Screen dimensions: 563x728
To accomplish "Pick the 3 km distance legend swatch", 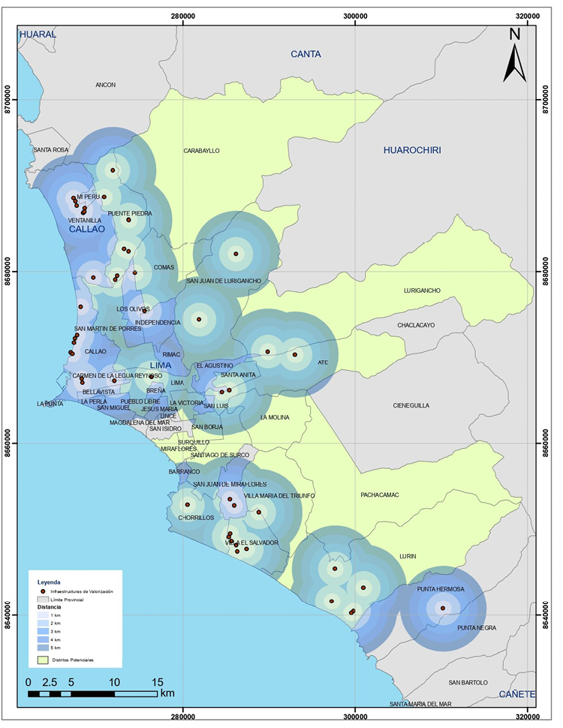I will tap(43, 631).
